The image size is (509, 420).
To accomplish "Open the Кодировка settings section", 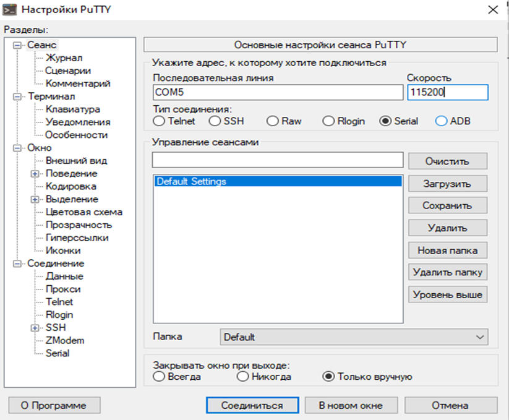I will (71, 186).
